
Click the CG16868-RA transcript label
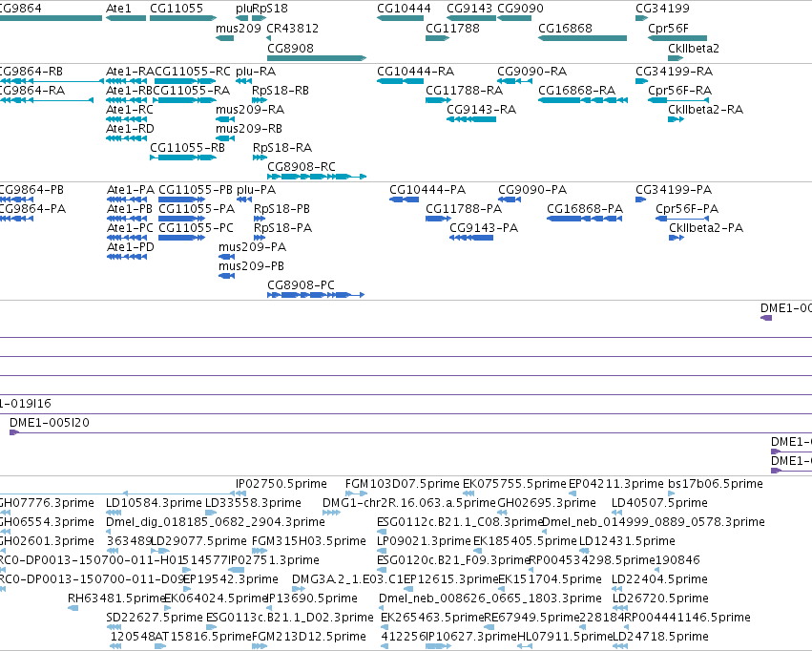point(577,90)
